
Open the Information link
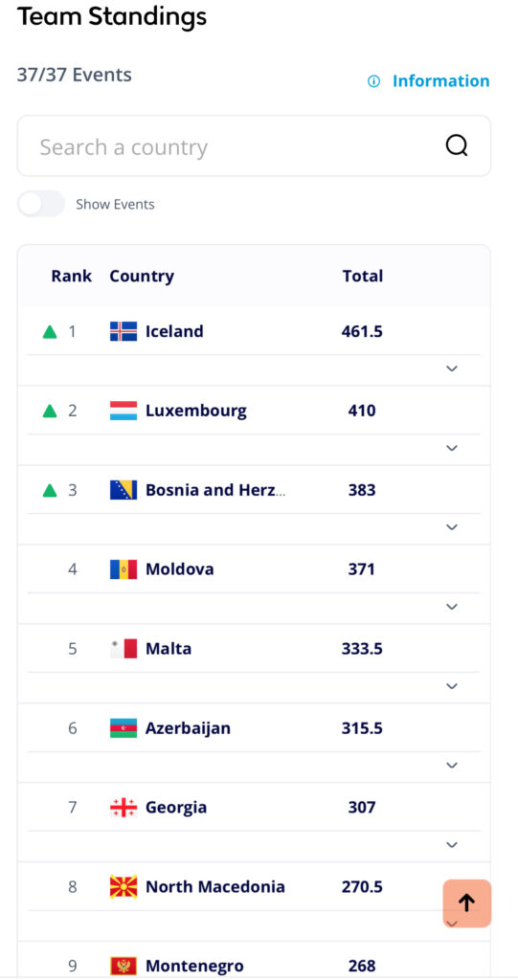coord(440,81)
